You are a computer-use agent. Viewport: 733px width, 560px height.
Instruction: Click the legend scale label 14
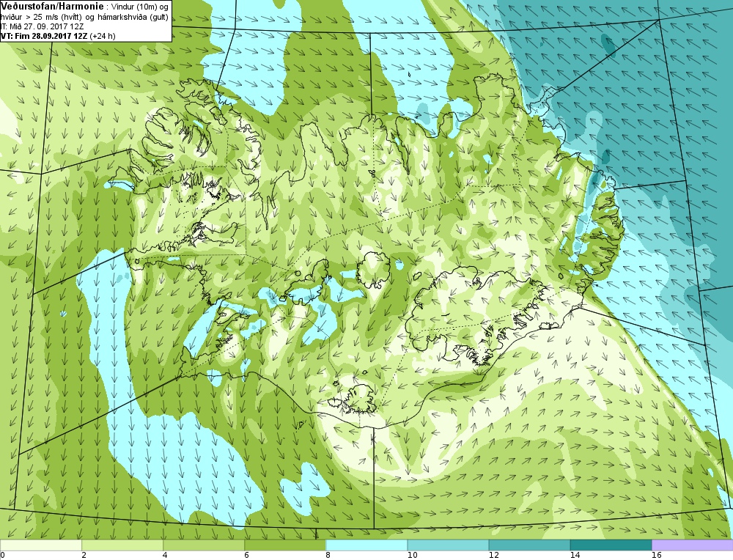(575, 556)
